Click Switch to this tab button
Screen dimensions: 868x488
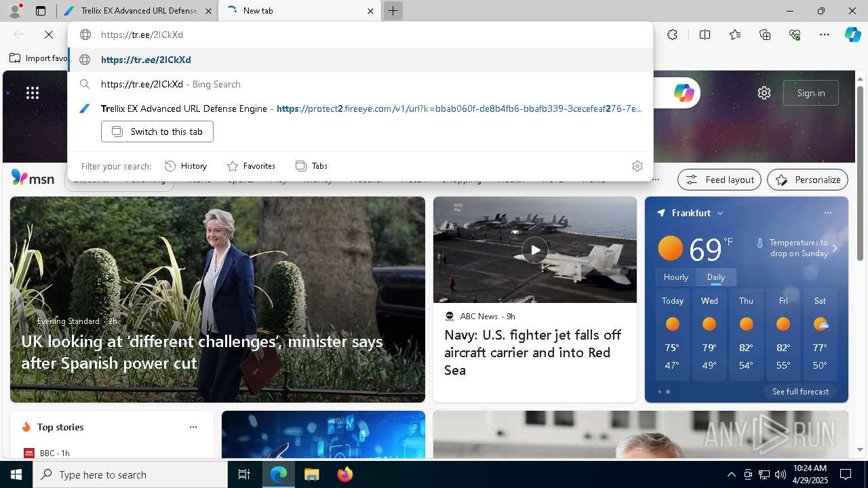[x=157, y=131]
